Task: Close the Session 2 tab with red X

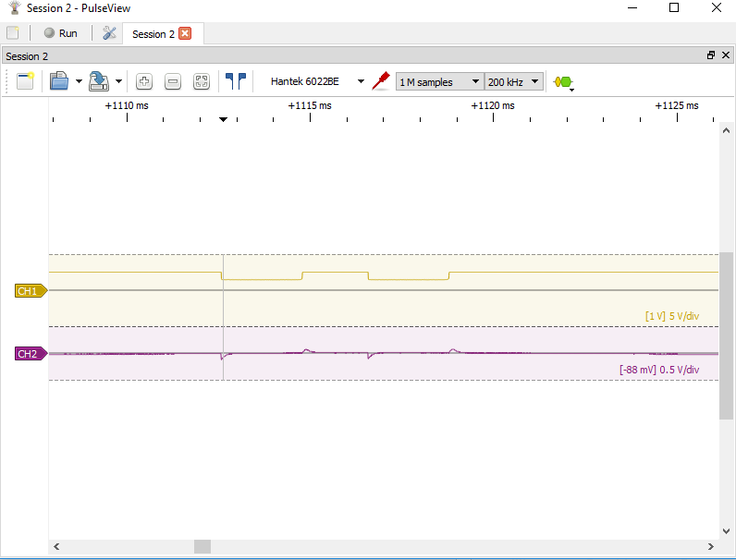Action: point(185,34)
